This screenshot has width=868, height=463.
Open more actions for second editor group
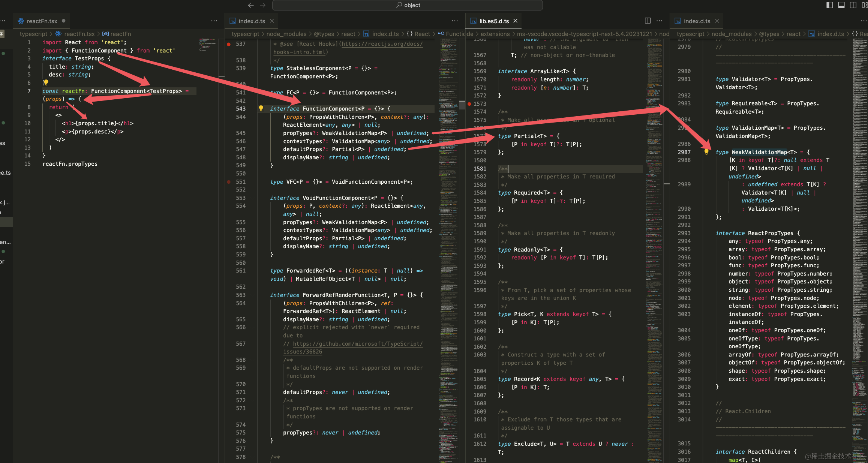[455, 21]
